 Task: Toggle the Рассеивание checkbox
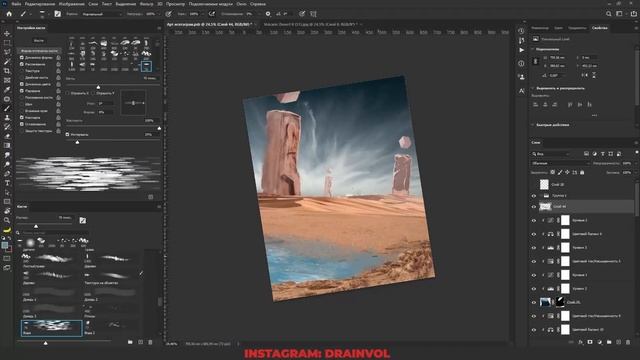coord(22,64)
